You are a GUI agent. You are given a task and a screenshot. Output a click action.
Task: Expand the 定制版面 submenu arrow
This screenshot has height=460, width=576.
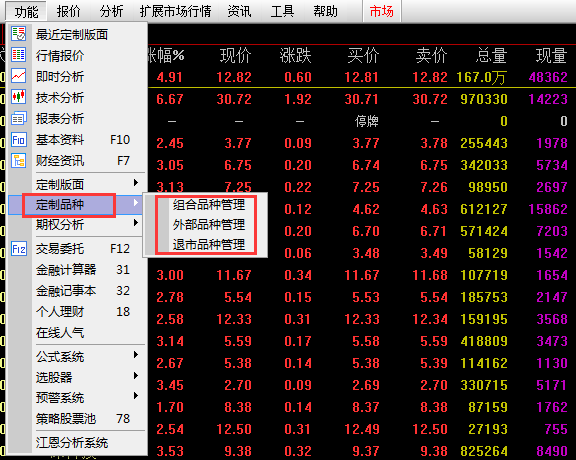136,183
